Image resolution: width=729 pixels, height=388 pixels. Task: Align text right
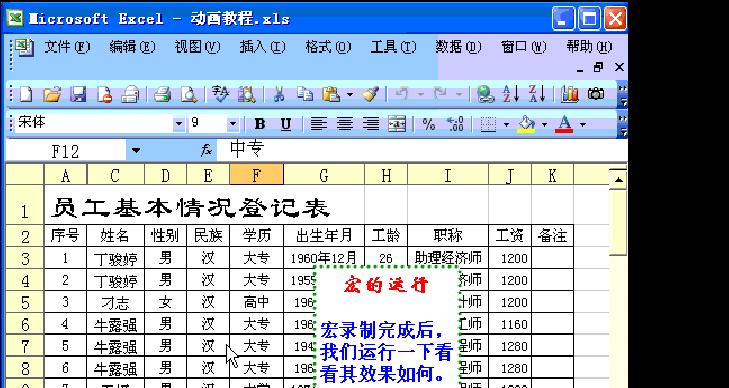[x=371, y=124]
